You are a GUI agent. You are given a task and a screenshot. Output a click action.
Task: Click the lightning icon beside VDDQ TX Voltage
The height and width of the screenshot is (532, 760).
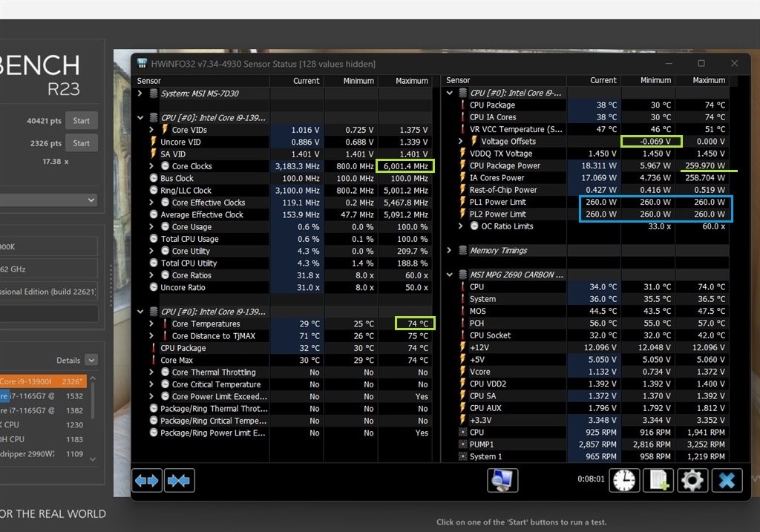[x=462, y=153]
